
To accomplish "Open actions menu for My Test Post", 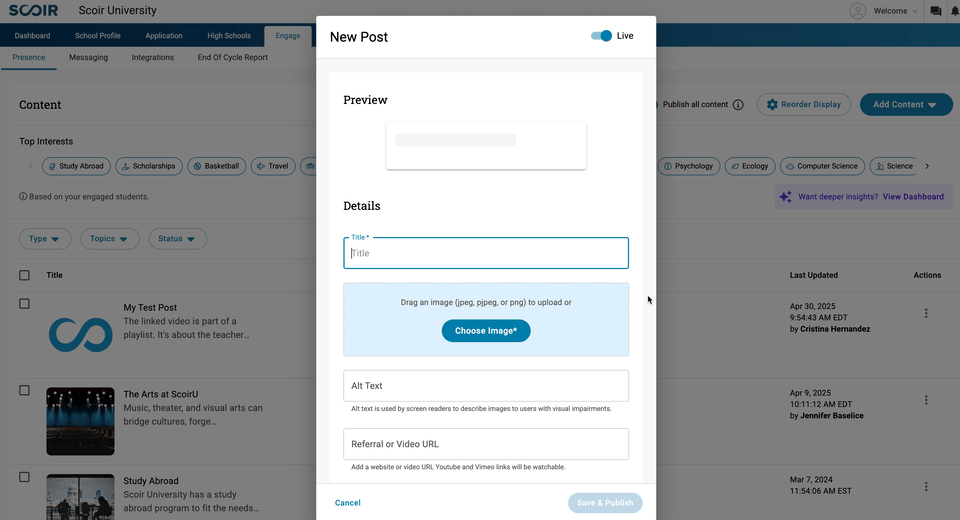I will [x=926, y=314].
